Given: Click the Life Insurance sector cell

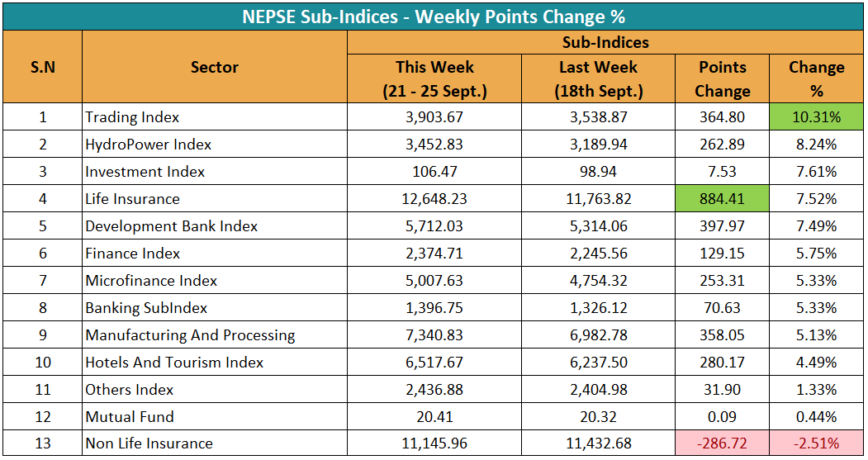Looking at the screenshot, I should [132, 199].
